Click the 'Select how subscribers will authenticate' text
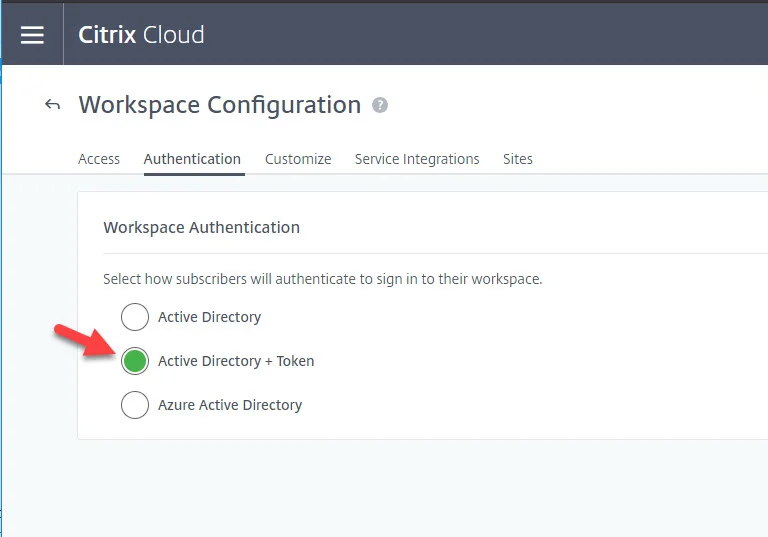The image size is (768, 537). pos(323,279)
